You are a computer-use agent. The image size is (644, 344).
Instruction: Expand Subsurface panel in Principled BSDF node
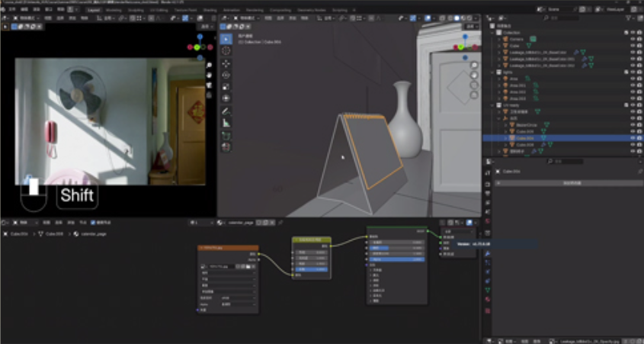pos(371,271)
